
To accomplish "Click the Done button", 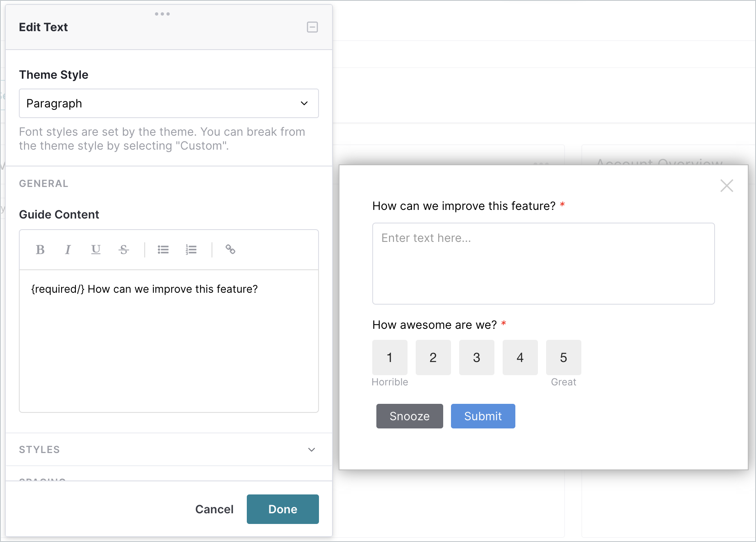I will coord(283,509).
